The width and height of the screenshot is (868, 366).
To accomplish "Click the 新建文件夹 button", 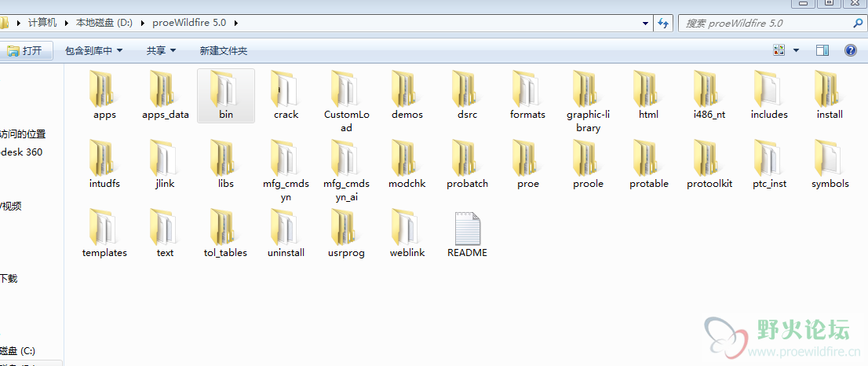I will click(x=223, y=50).
